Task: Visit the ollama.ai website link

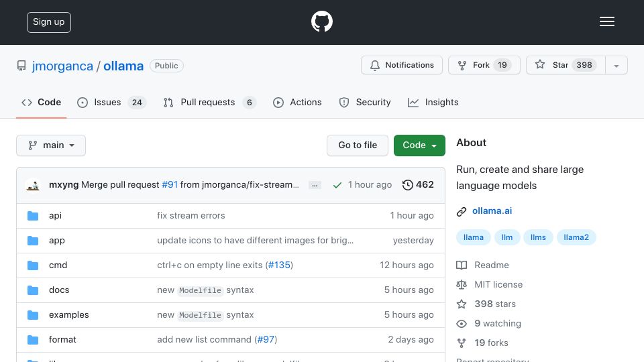Action: pyautogui.click(x=492, y=211)
